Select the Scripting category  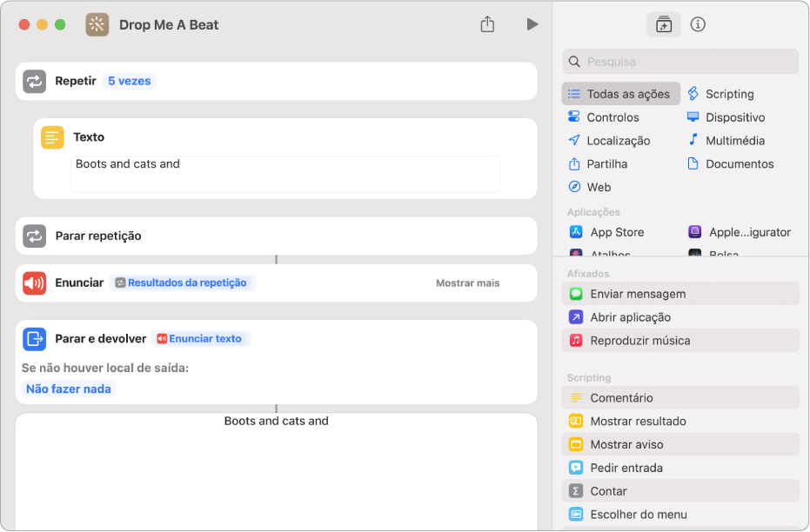click(x=721, y=94)
